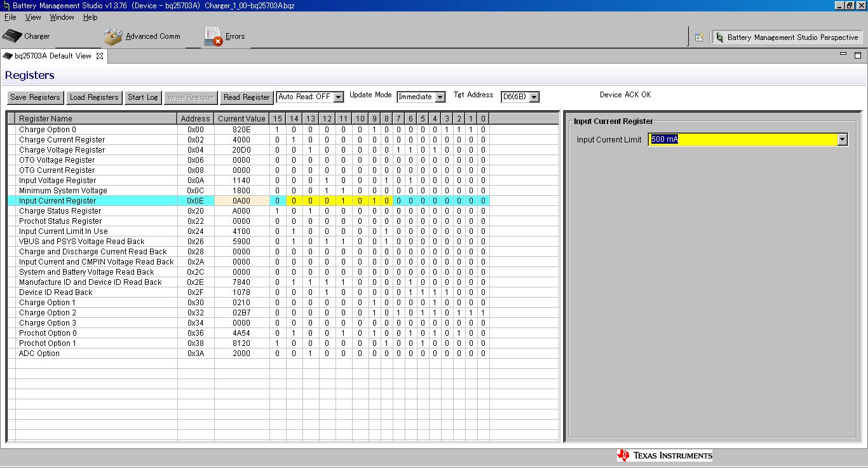Screen dimensions: 868x468
Task: Click the Register Name column header
Action: pos(96,119)
